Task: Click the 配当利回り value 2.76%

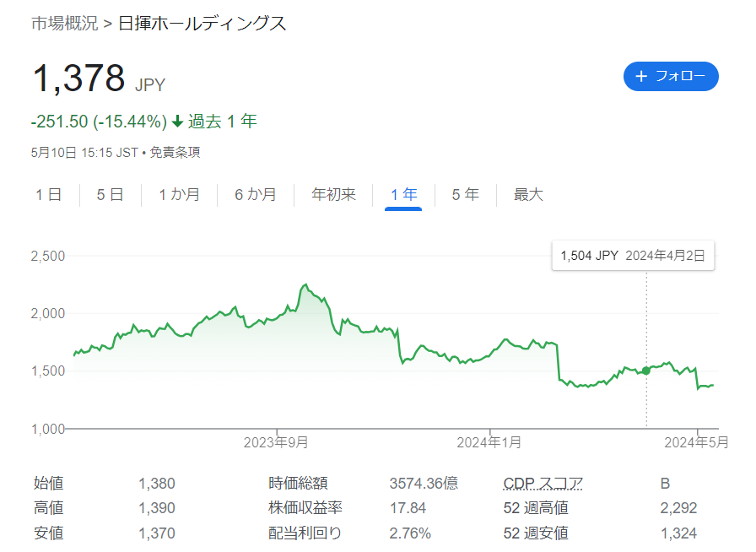Action: click(410, 533)
